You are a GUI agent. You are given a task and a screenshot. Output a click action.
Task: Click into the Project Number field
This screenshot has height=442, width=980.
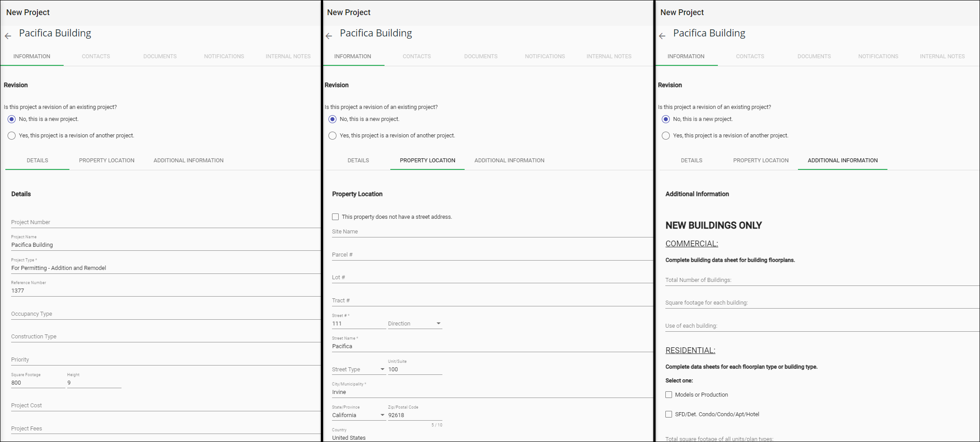[165, 222]
